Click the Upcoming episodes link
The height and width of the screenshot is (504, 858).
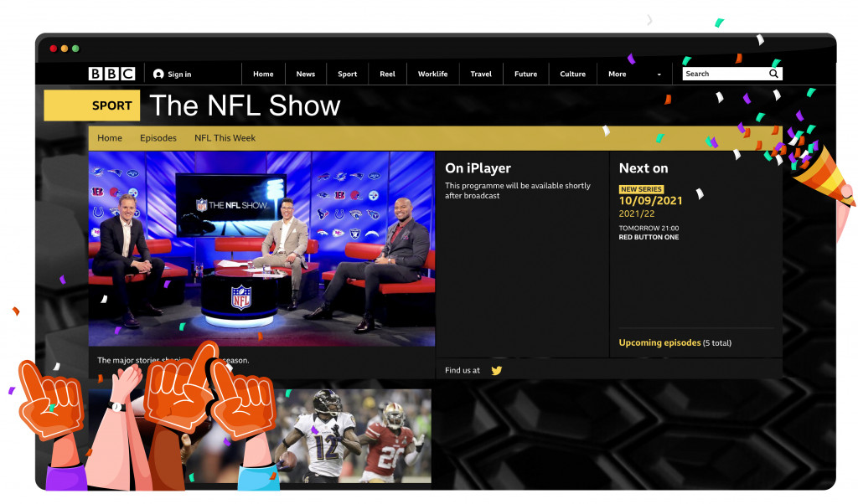(x=659, y=342)
